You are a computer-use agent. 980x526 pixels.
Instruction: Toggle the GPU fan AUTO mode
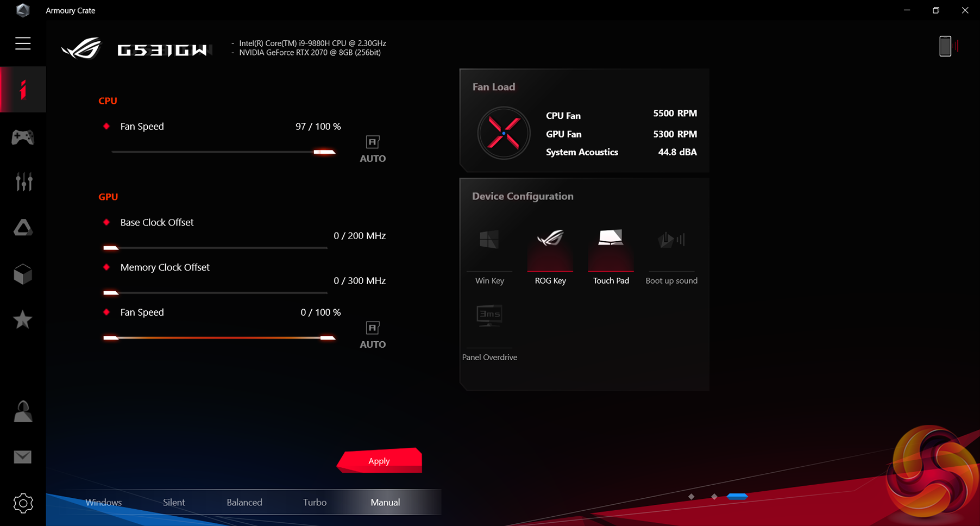[373, 335]
